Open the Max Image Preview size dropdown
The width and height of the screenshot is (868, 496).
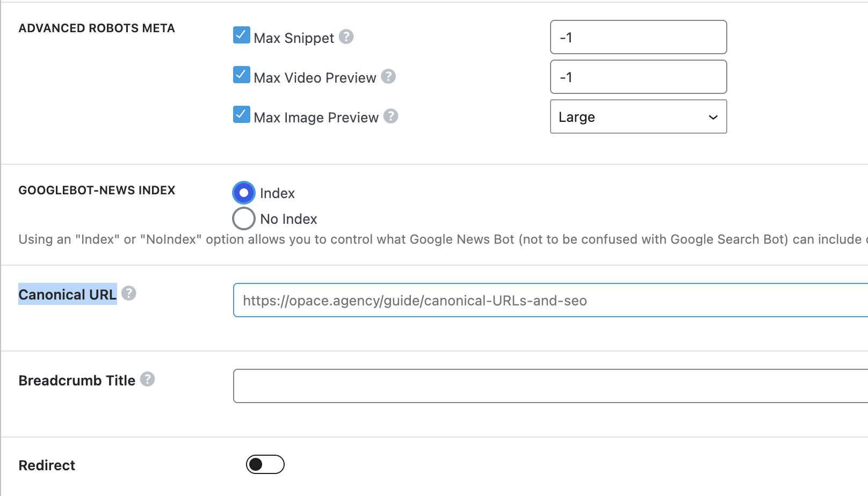point(638,116)
